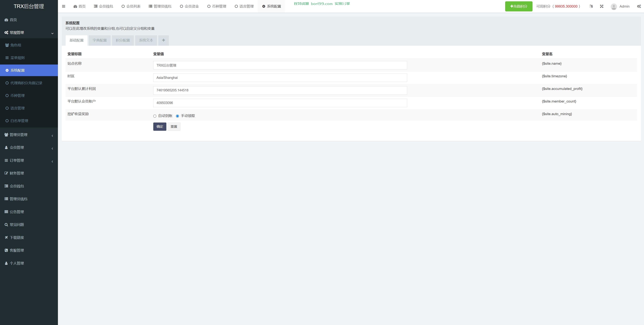The image size is (644, 325).
Task: Focus the 站点名称 input field
Action: [280, 65]
